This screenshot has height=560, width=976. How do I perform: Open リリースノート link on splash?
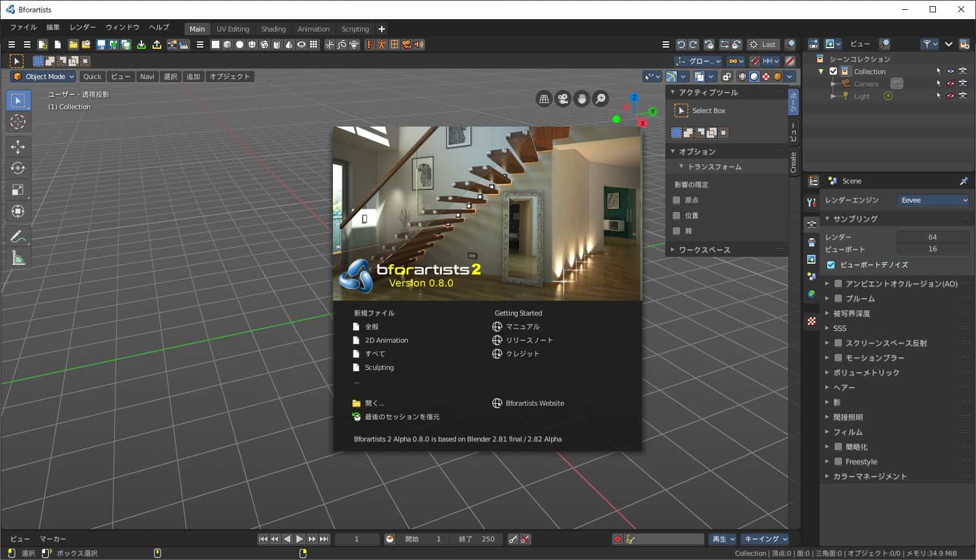[x=523, y=340]
